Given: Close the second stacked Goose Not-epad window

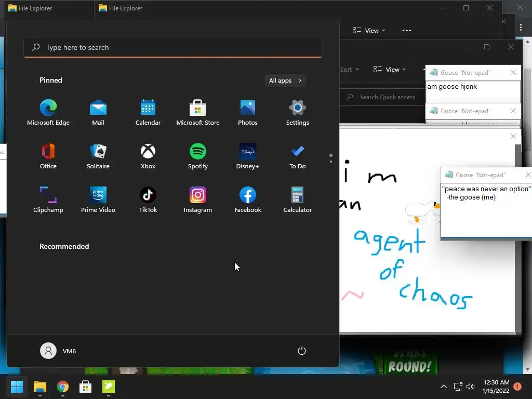Looking at the screenshot, I should tap(513, 111).
